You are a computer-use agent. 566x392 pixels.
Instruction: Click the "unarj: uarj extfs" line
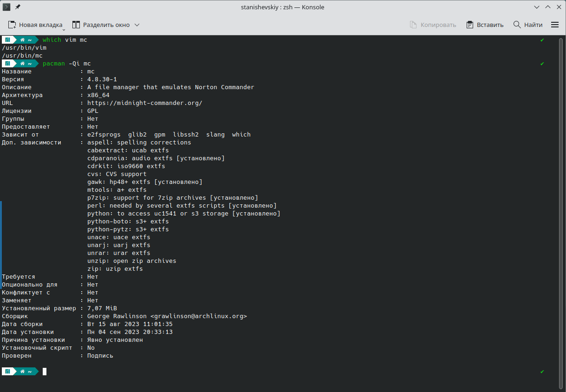click(x=119, y=245)
